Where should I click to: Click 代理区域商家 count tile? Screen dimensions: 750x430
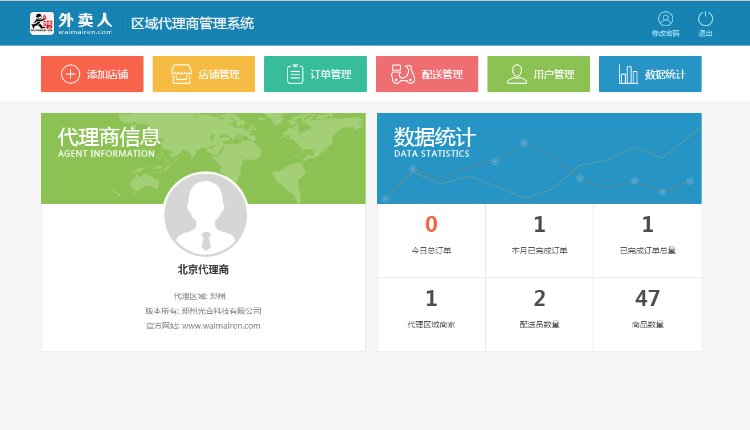click(x=431, y=314)
